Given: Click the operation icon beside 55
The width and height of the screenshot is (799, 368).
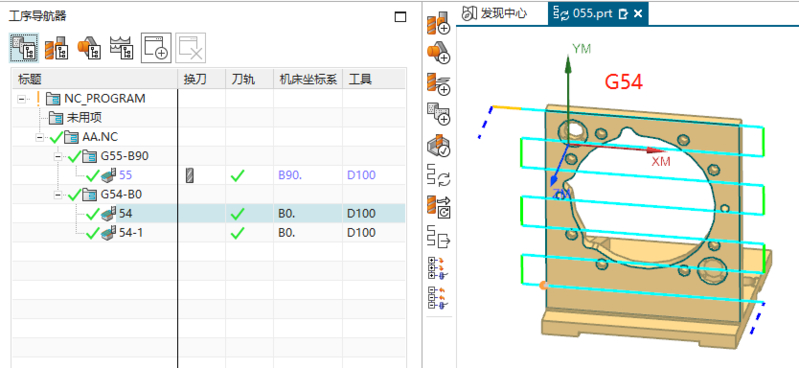Looking at the screenshot, I should [109, 175].
